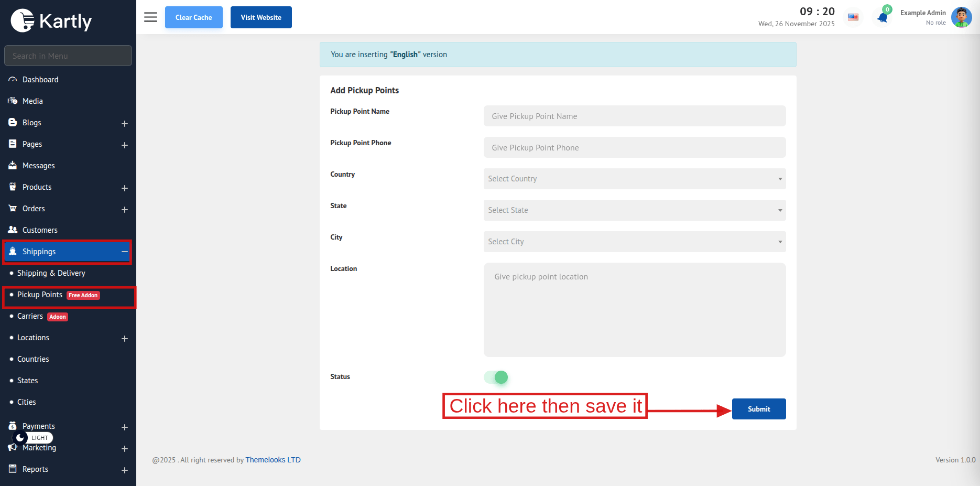Viewport: 980px width, 486px height.
Task: Open Example Admin profile avatar
Action: [x=961, y=17]
